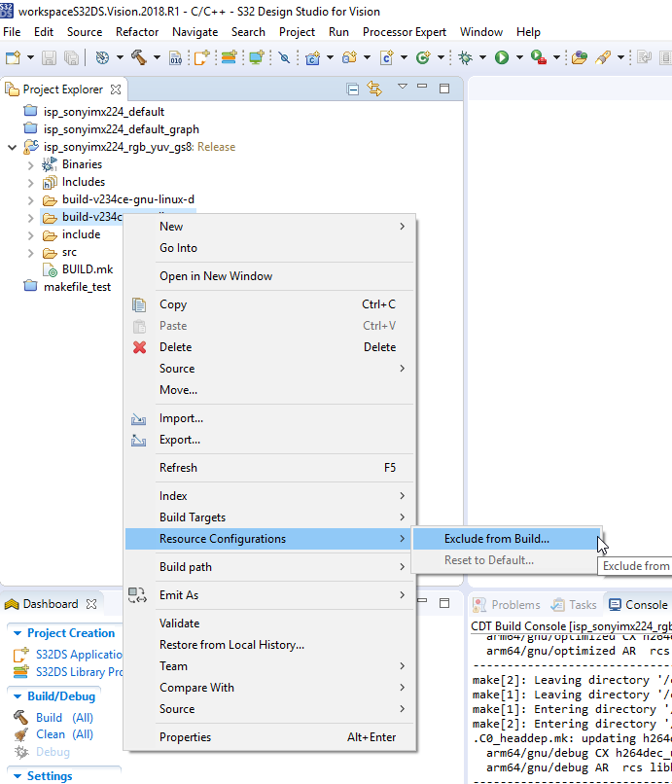
Task: Expand the build-v234ce-gnu-linux-d folder
Action: (x=30, y=200)
